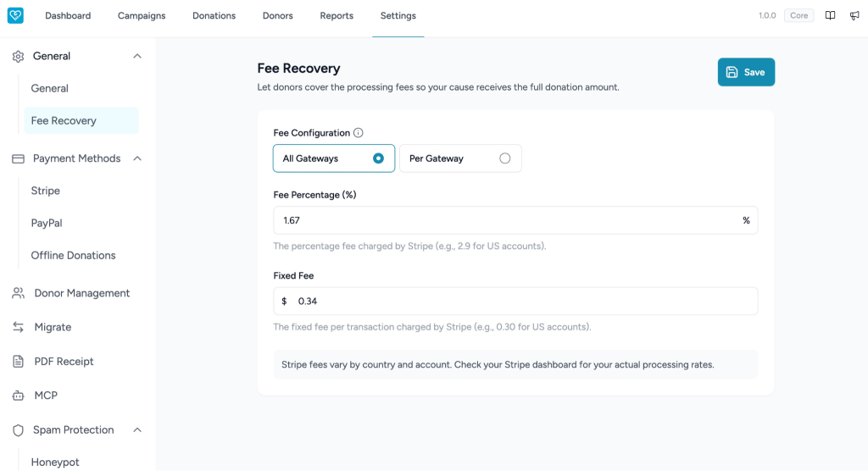Click the Fee Configuration label

(312, 133)
